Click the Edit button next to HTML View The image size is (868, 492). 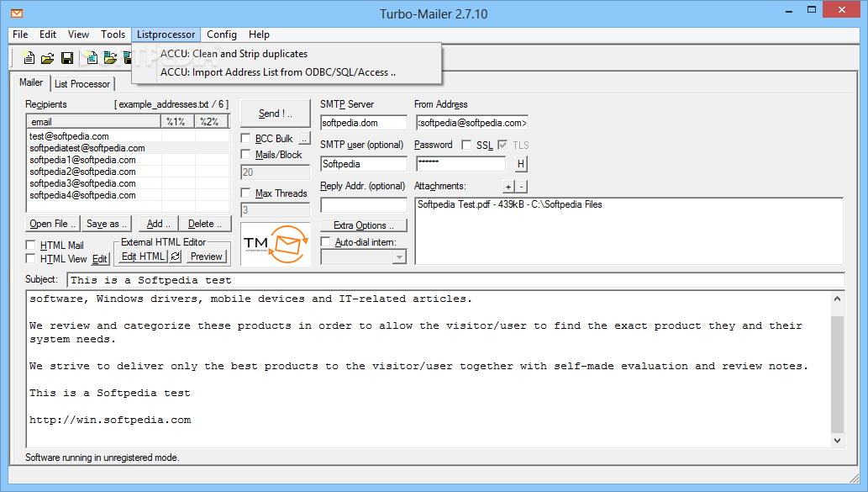[100, 259]
